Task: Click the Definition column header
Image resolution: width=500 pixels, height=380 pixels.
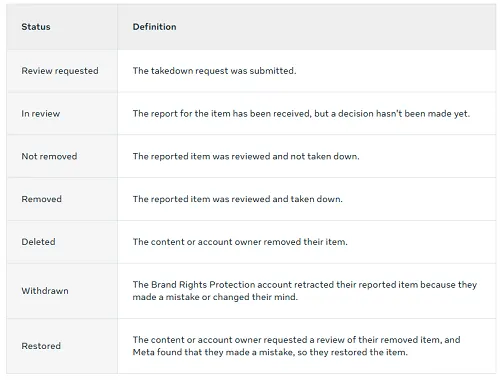Action: [x=154, y=27]
